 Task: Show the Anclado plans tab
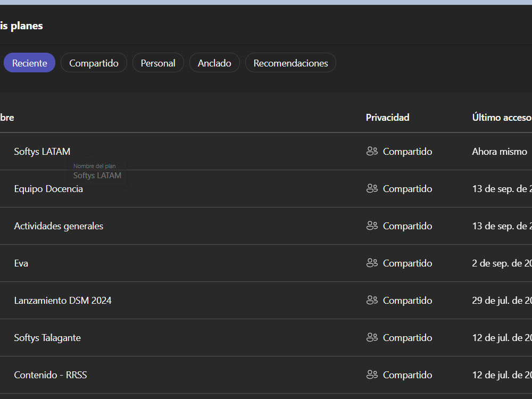click(214, 63)
